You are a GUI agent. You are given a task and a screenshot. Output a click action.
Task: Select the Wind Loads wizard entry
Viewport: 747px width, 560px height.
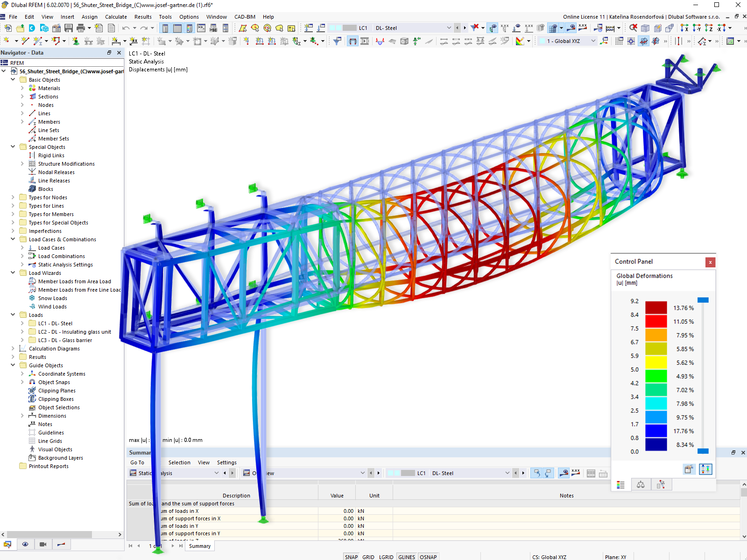pos(53,307)
